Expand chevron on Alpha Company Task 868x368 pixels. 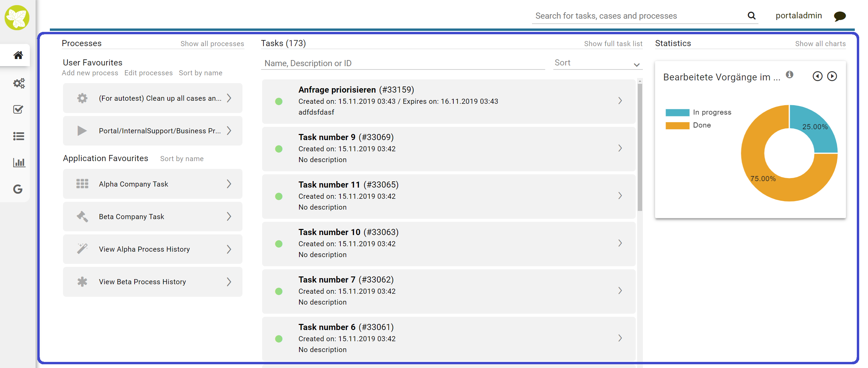tap(229, 184)
